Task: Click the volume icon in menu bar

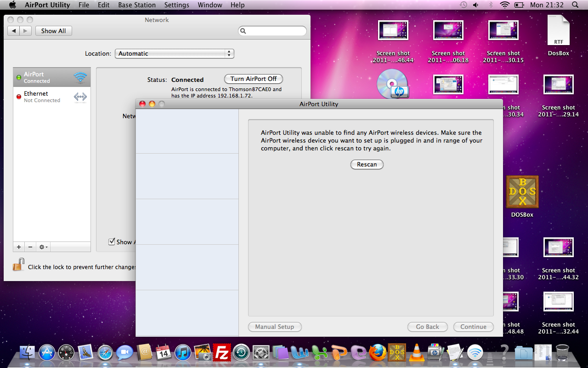Action: 476,5
